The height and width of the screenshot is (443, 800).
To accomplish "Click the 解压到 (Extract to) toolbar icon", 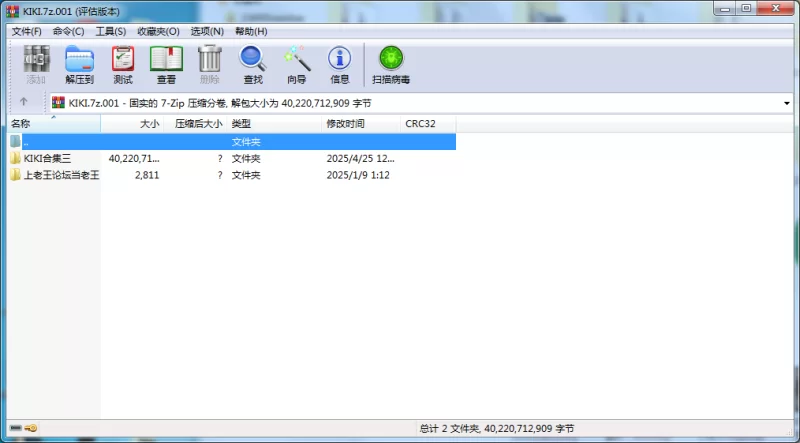I will pos(80,59).
